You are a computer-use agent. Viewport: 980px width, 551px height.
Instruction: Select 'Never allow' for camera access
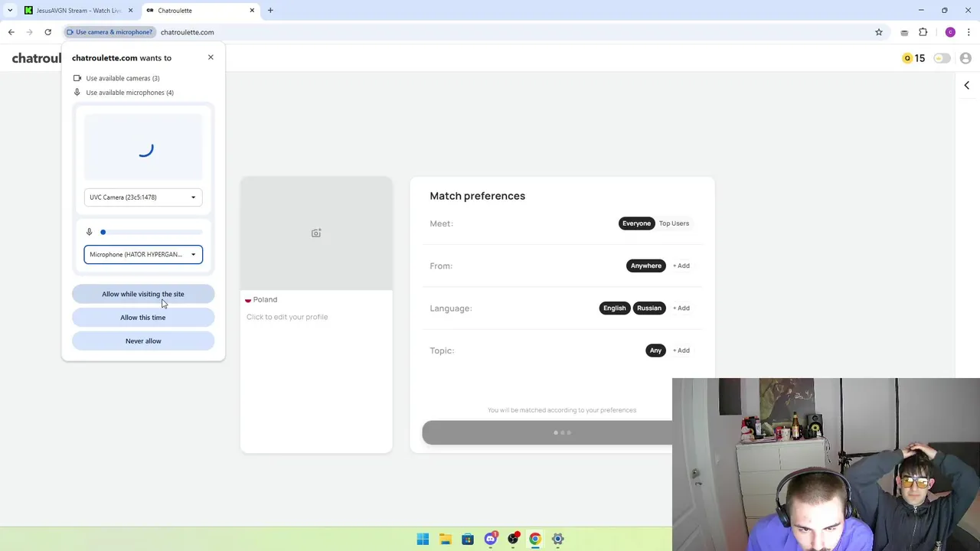tap(143, 341)
